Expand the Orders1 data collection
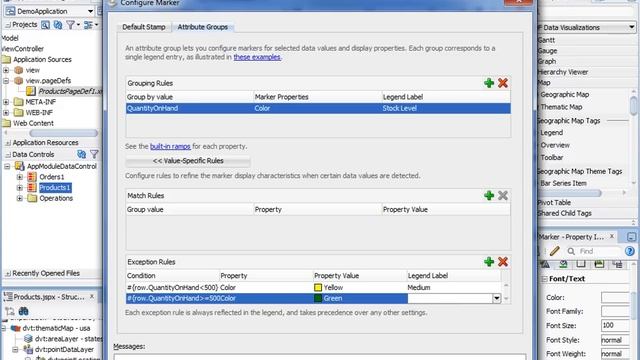The width and height of the screenshot is (640, 360). tap(20, 177)
